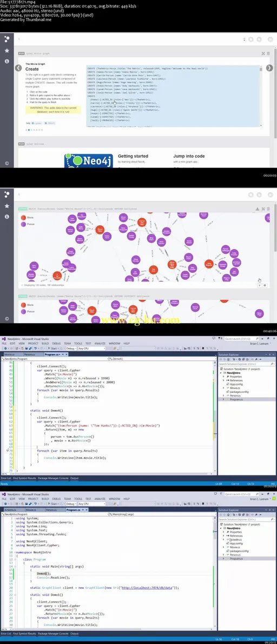Select App.config in Solution Explorer of the Main(string[] args) window
The width and height of the screenshot is (277, 644).
click(237, 543)
